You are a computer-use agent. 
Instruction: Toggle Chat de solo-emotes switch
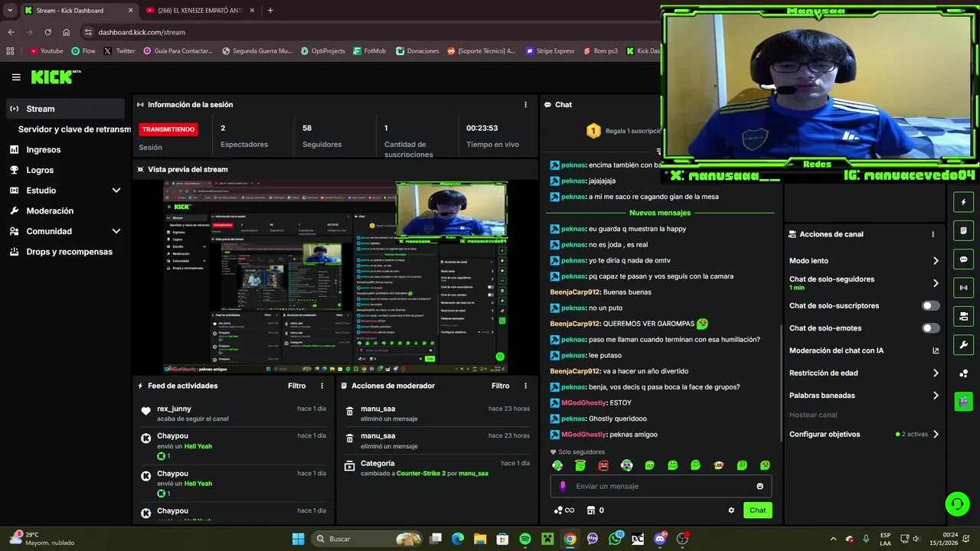coord(930,328)
